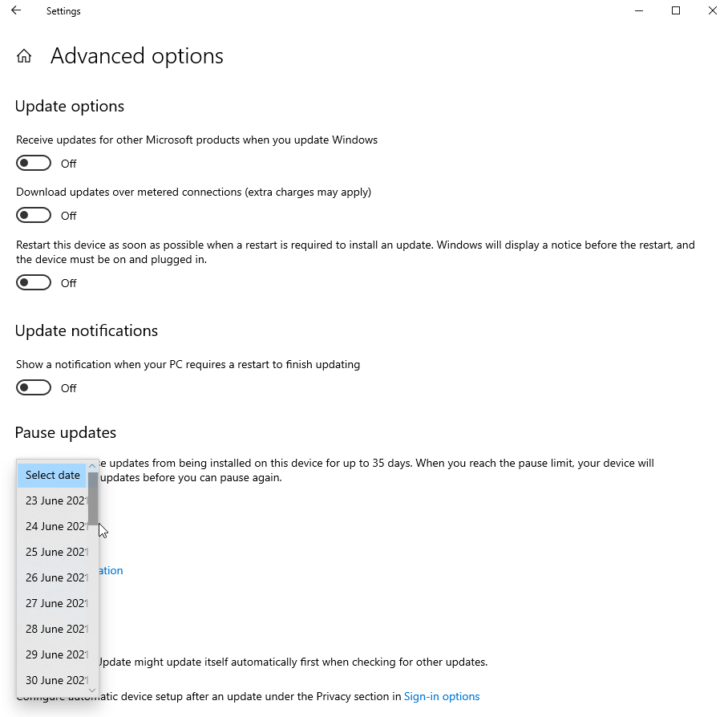Select 27 June 2021 pause date

[52, 603]
